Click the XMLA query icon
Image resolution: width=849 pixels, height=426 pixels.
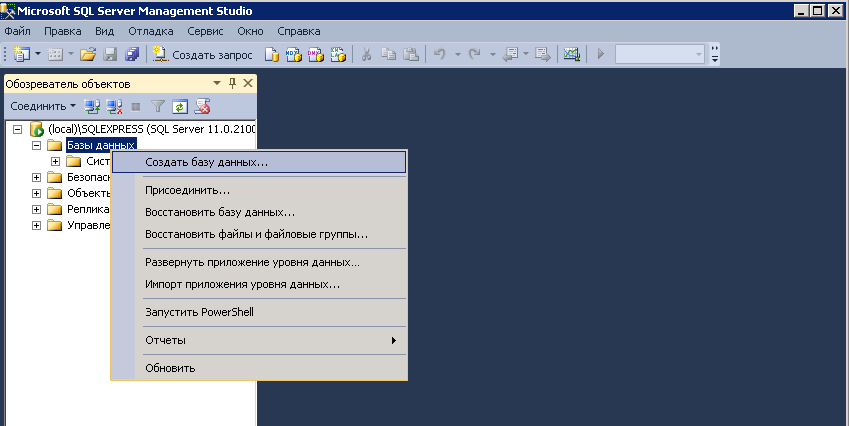pyautogui.click(x=338, y=54)
